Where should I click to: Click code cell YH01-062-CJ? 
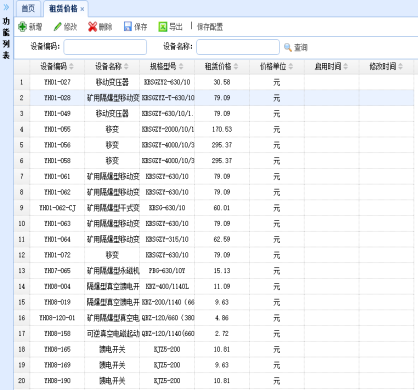point(57,208)
